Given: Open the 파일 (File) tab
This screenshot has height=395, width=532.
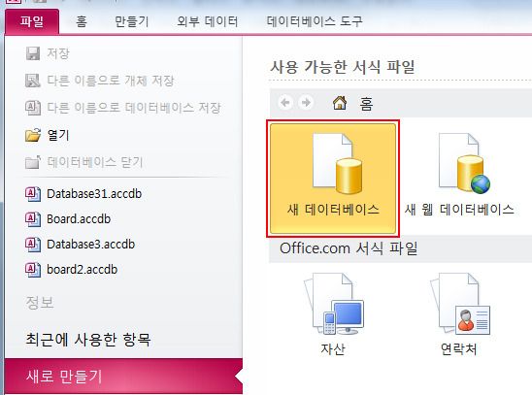Looking at the screenshot, I should [x=32, y=21].
